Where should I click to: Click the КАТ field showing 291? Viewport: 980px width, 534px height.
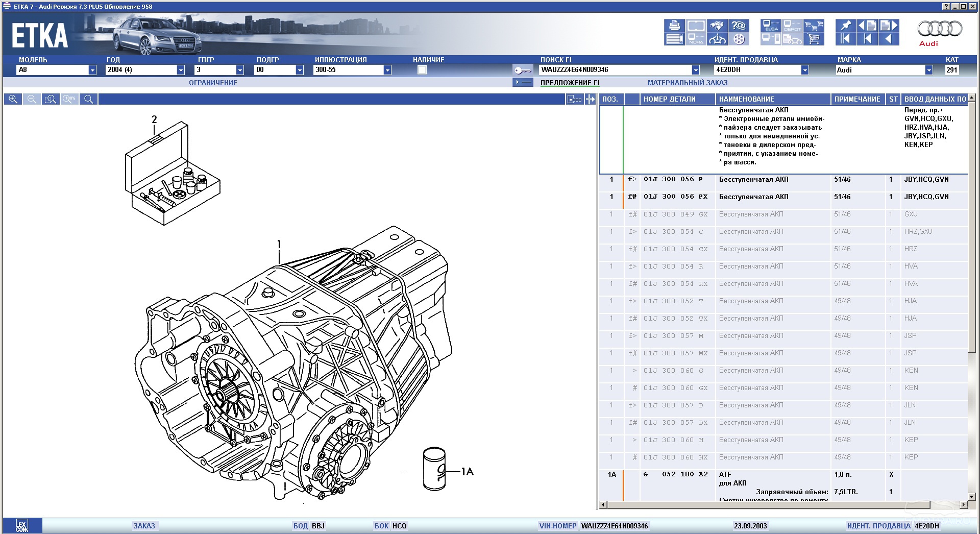click(x=952, y=70)
